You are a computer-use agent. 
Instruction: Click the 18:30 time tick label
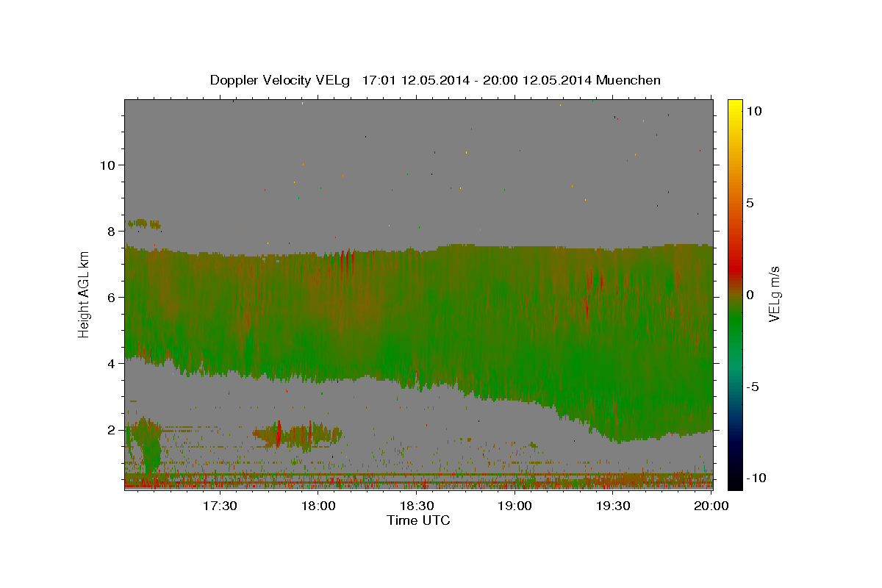tap(417, 506)
